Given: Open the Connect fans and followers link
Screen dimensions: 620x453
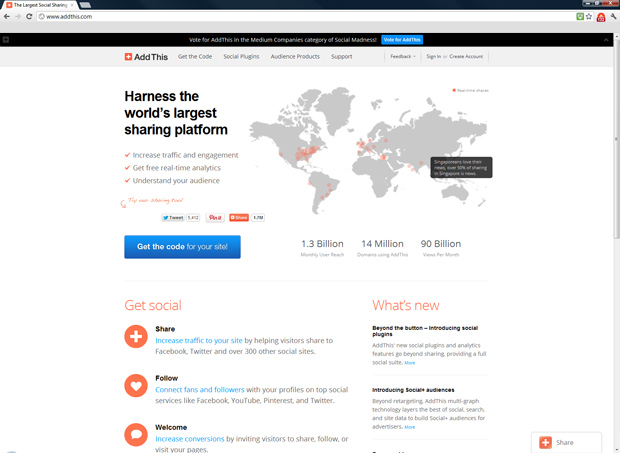Looking at the screenshot, I should (200, 389).
